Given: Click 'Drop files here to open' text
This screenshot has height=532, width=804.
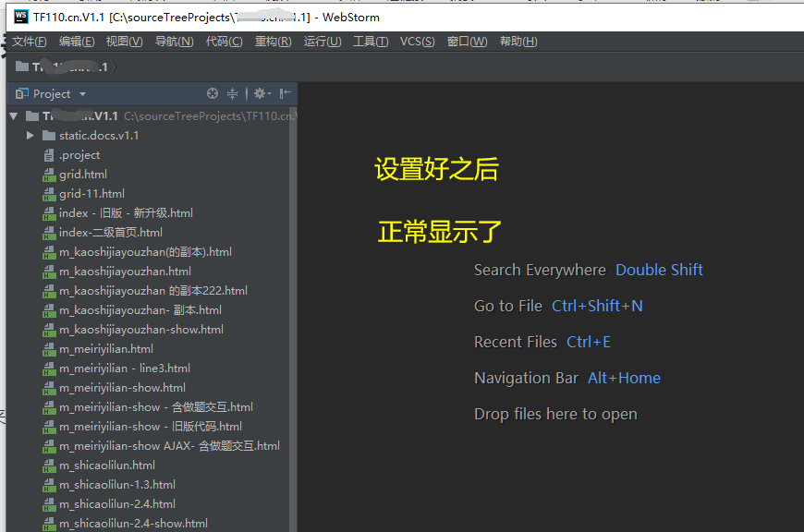Looking at the screenshot, I should coord(555,414).
